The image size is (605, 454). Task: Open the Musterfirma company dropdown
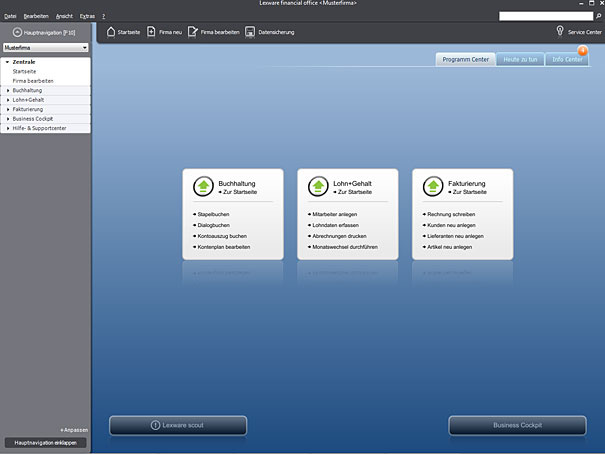click(46, 47)
